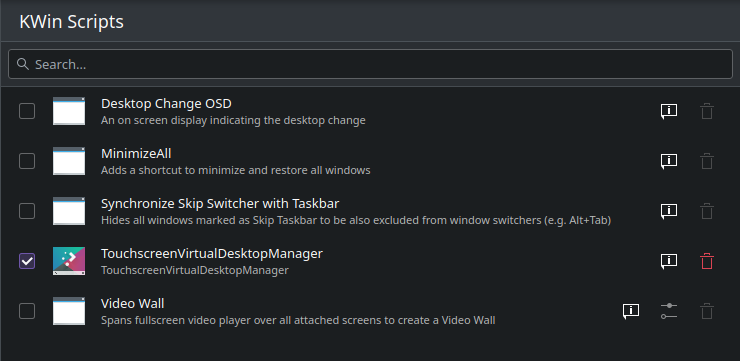Open Video Wall configuration settings
This screenshot has width=740, height=361.
click(669, 311)
